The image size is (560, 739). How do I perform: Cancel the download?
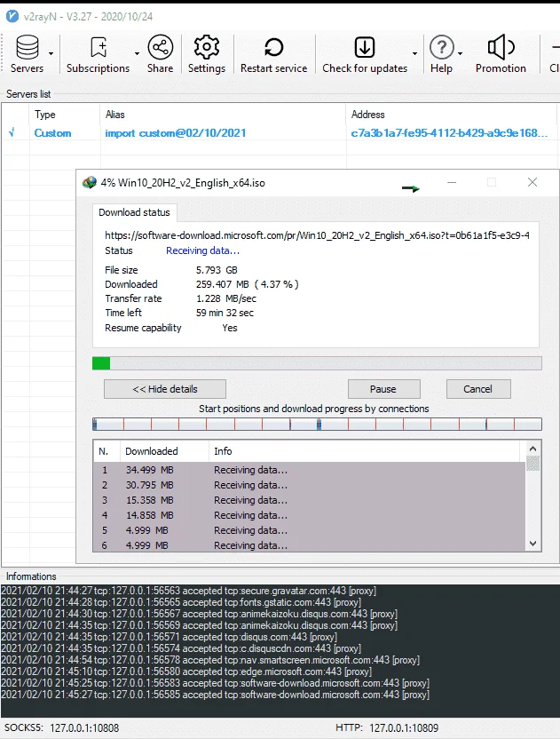point(478,389)
